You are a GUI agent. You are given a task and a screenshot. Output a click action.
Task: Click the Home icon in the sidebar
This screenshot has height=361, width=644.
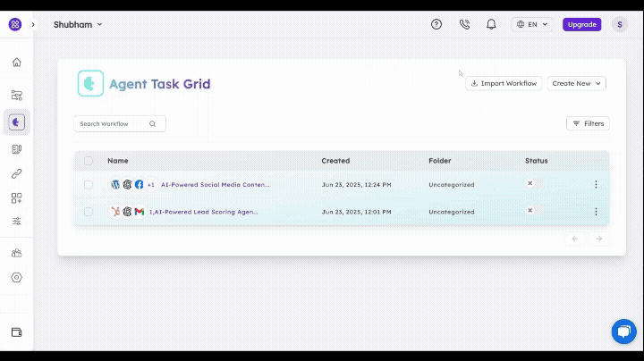pos(16,63)
